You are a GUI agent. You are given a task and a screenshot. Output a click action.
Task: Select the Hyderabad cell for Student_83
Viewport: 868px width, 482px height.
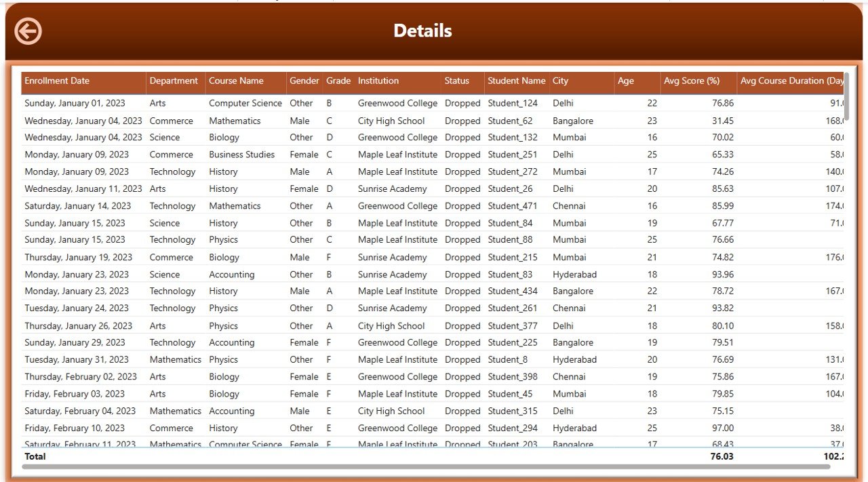point(574,275)
